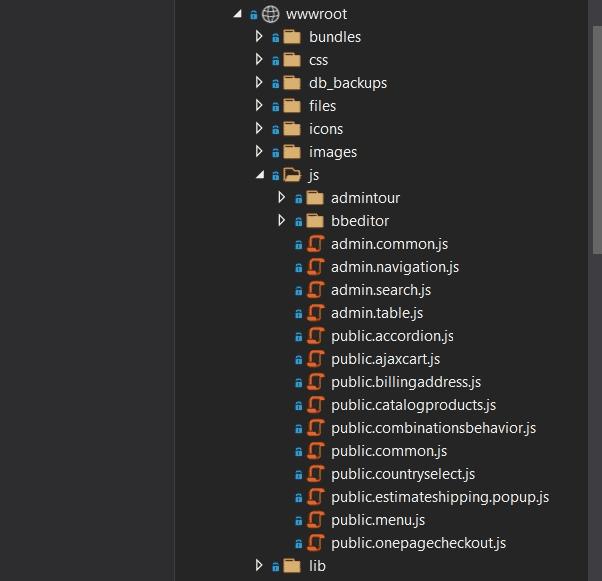Screen dimensions: 602x581
Task: Click public.billingaddress.js script file icon
Action: point(316,382)
